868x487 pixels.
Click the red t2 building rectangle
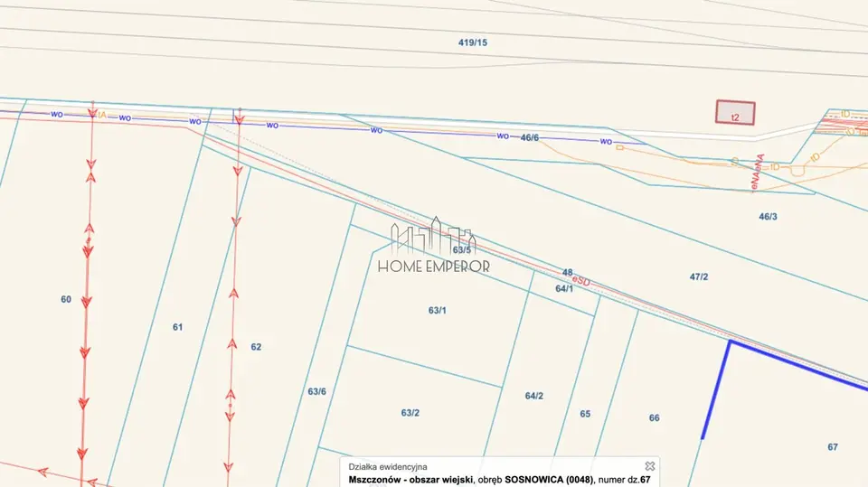point(735,112)
